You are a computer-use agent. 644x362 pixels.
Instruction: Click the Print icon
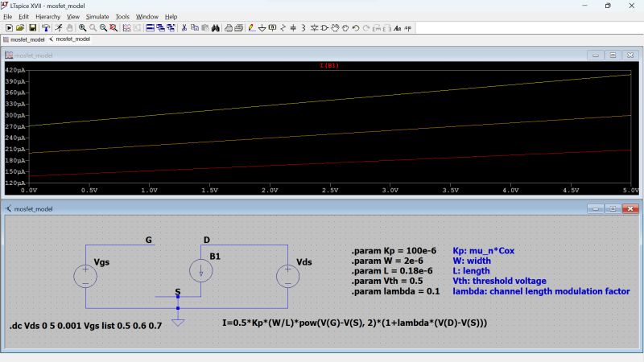[x=229, y=28]
